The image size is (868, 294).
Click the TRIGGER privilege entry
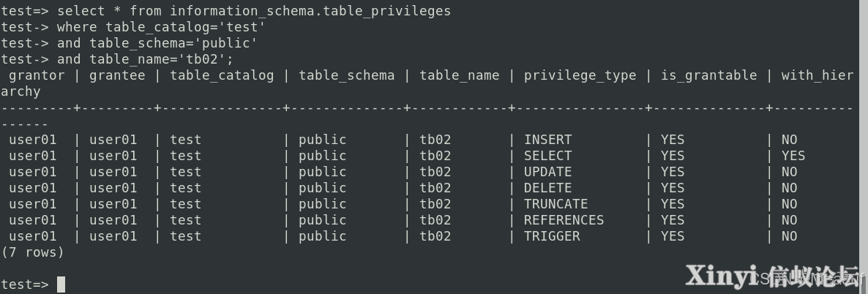click(x=552, y=236)
